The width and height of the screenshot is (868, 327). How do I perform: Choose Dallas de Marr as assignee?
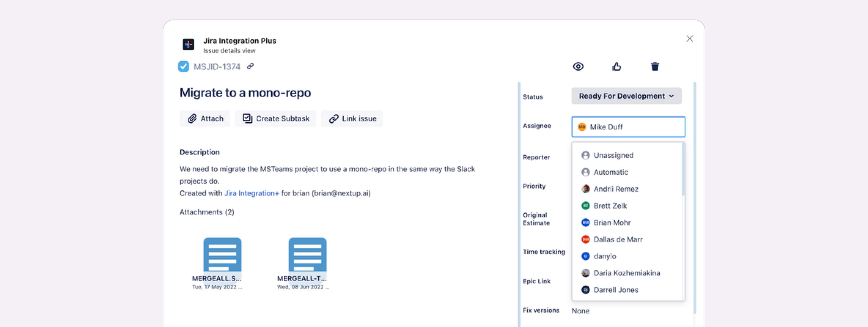(x=627, y=239)
